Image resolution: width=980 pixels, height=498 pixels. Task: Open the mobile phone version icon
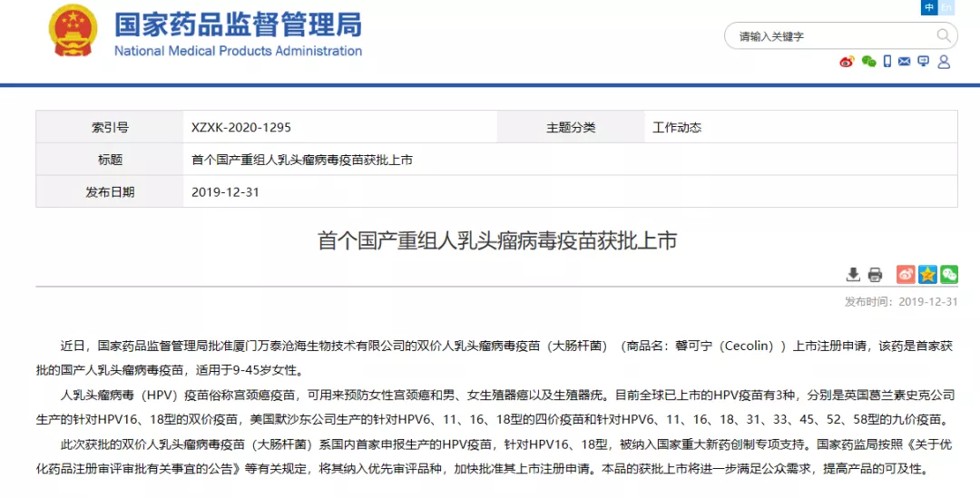pyautogui.click(x=887, y=62)
